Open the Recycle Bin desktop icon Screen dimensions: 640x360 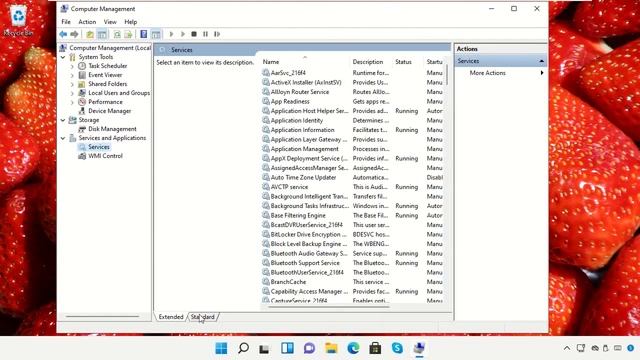point(18,20)
